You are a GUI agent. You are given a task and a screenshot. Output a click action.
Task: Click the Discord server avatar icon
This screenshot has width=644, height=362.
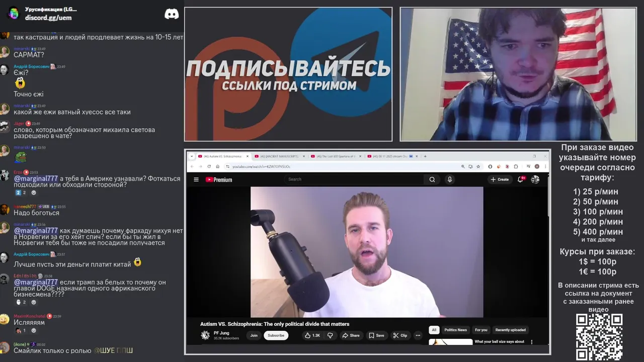tap(14, 14)
